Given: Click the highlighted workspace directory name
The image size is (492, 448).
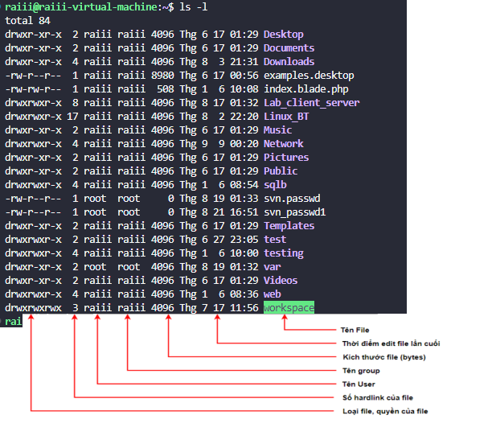Looking at the screenshot, I should (x=289, y=307).
